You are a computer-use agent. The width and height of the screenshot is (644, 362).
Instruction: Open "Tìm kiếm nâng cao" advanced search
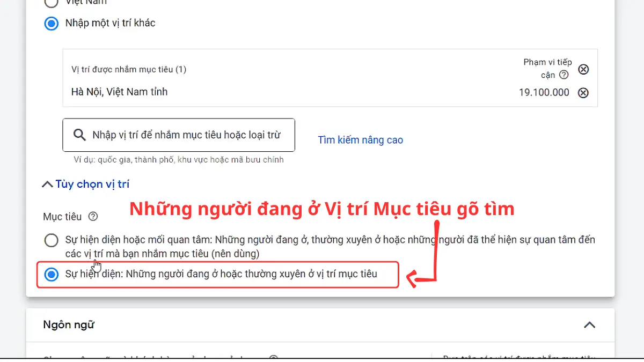pos(361,139)
